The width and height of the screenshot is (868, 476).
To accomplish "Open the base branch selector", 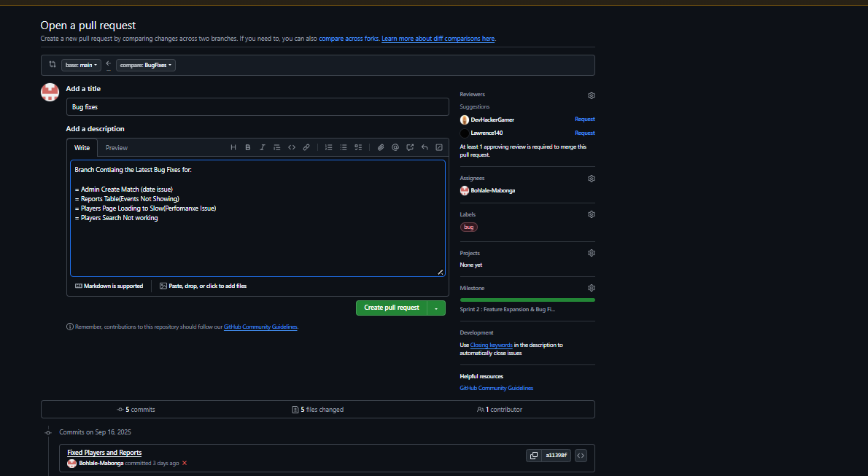I will coord(81,65).
